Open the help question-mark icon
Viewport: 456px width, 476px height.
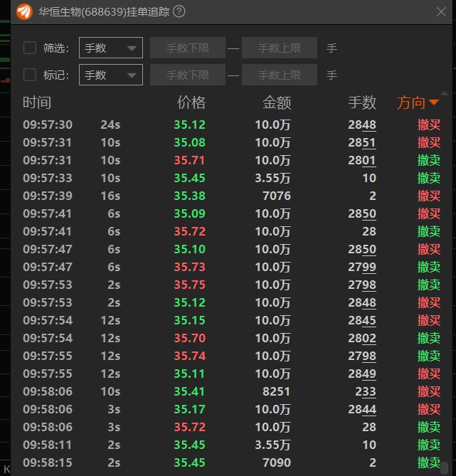[179, 11]
